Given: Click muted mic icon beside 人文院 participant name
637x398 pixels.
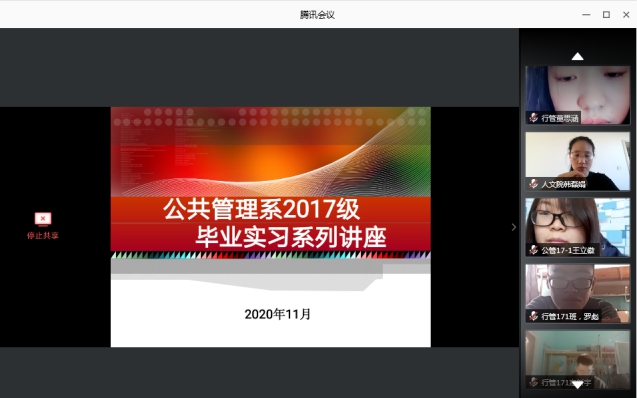Looking at the screenshot, I should (x=533, y=184).
